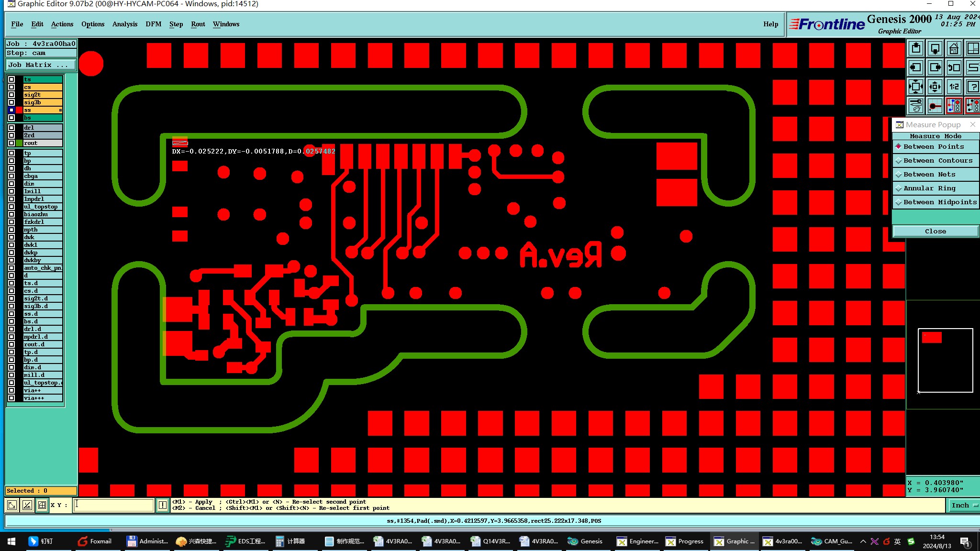Click the red color swatch on ss layer

19,110
